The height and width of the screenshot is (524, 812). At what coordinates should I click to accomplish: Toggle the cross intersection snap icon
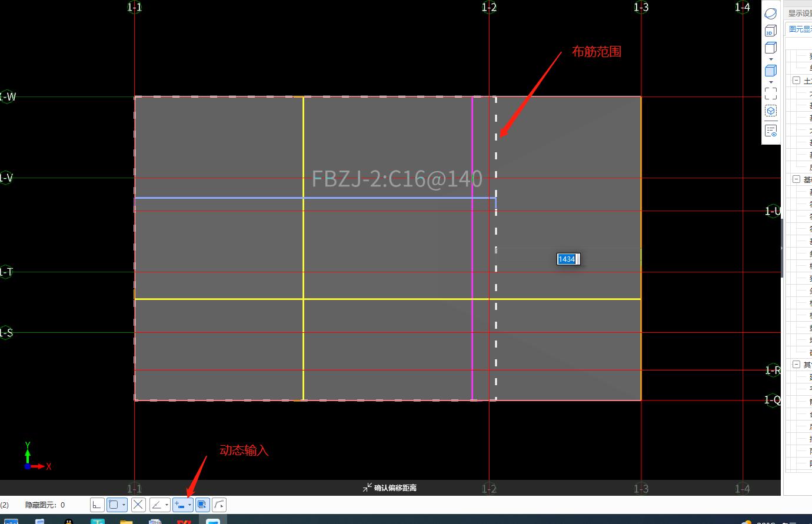point(138,505)
